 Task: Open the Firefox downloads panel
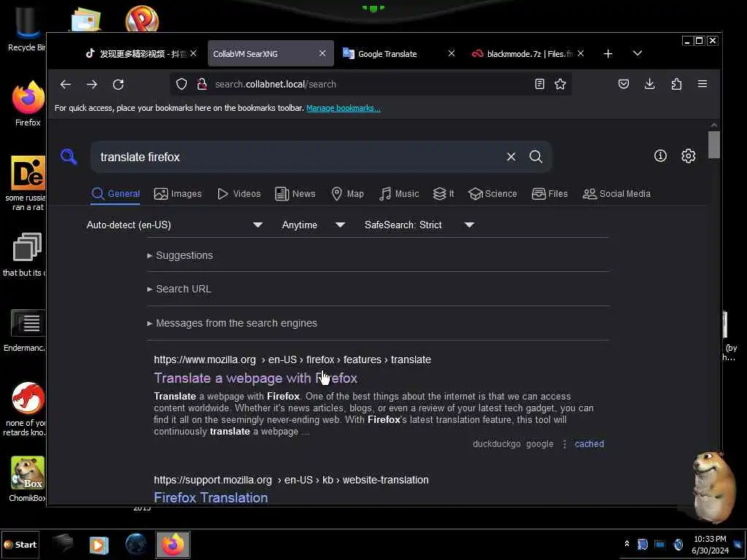[x=649, y=85]
